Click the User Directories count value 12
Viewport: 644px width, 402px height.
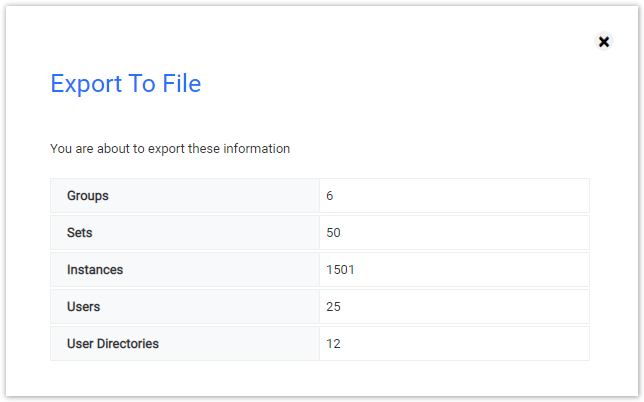click(333, 344)
